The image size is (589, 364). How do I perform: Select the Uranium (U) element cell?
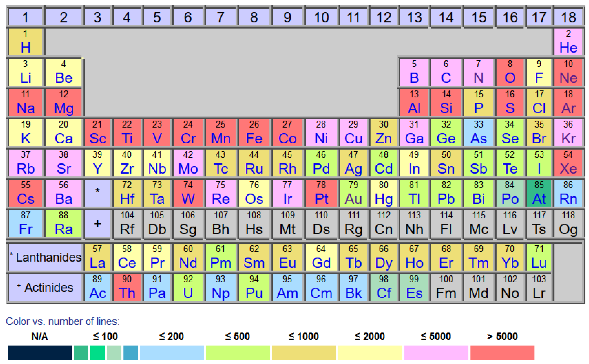pyautogui.click(x=188, y=287)
